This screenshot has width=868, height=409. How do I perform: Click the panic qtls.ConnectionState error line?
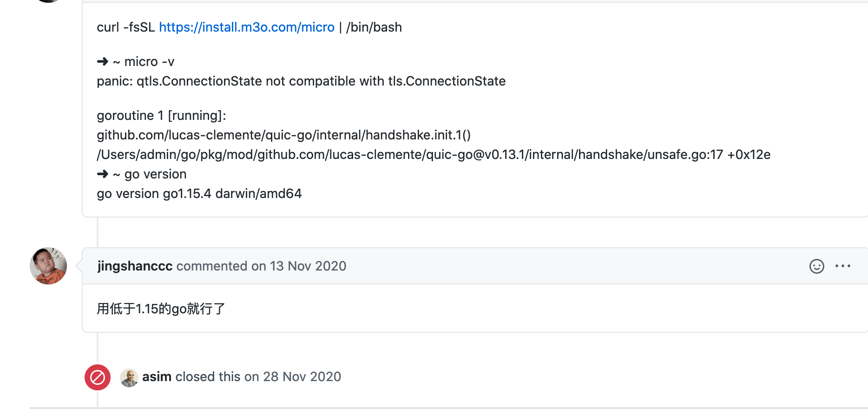(x=301, y=81)
